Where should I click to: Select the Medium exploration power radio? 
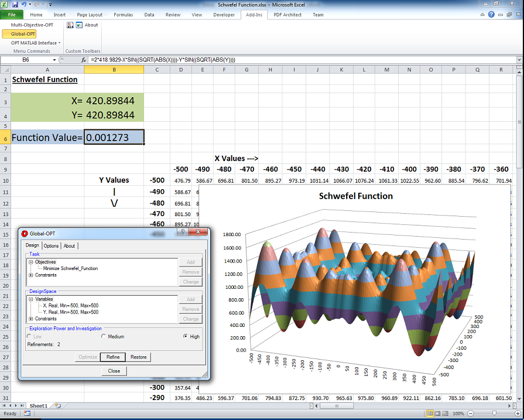click(x=103, y=336)
